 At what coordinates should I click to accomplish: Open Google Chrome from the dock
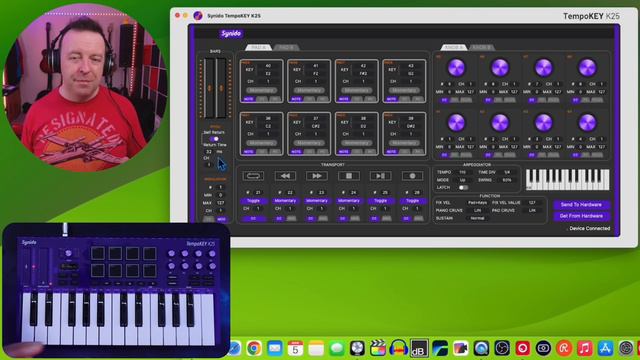(254, 348)
